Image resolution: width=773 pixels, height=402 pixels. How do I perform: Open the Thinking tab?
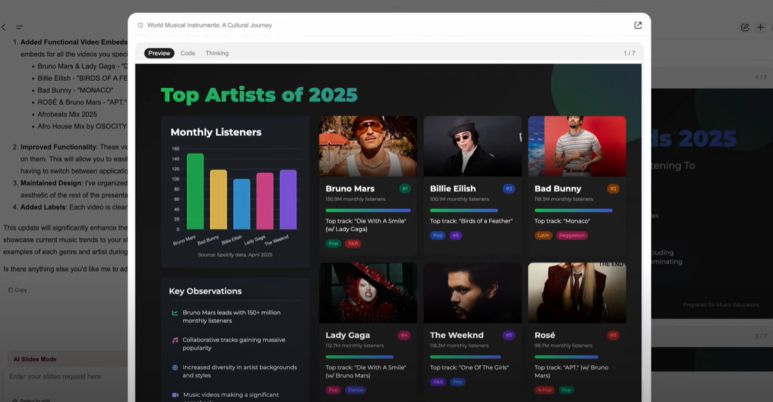217,53
